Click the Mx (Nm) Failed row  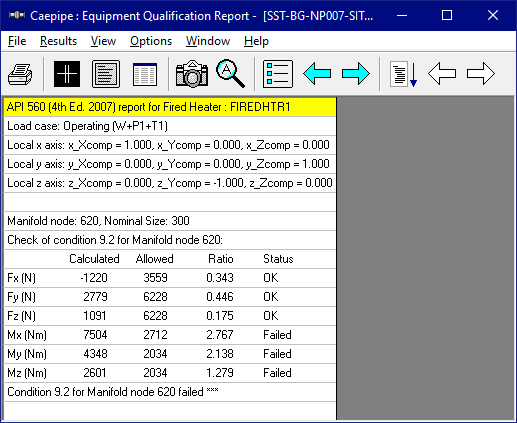click(x=170, y=335)
